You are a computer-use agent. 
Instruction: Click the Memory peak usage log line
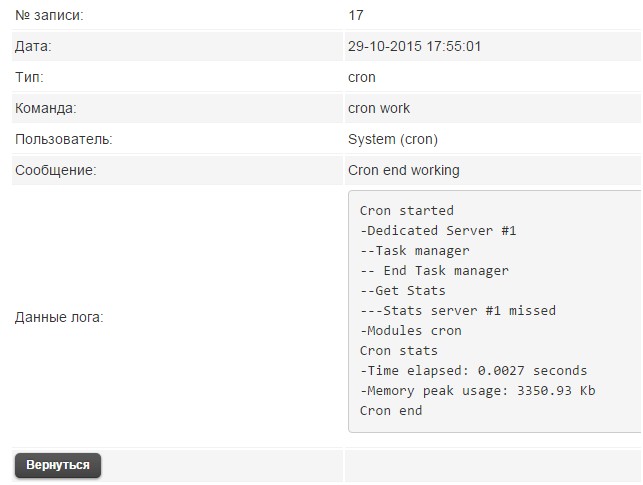477,391
